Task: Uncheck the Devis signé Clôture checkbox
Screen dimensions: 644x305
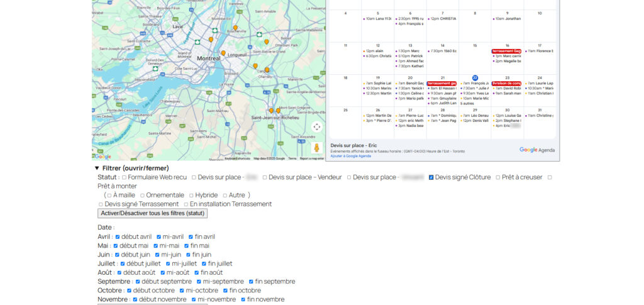Action: (x=431, y=178)
